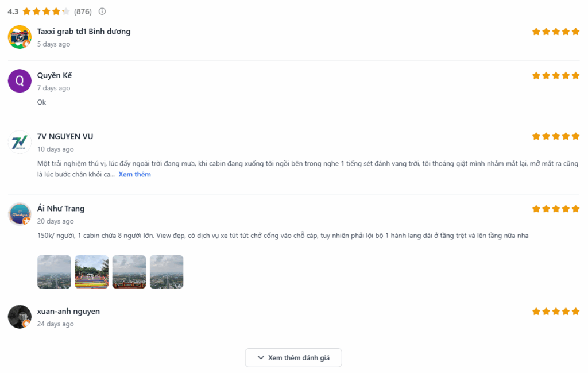Open the first photo in Ái Như Trang's review
Viewport: 588px width, 373px height.
pos(54,272)
